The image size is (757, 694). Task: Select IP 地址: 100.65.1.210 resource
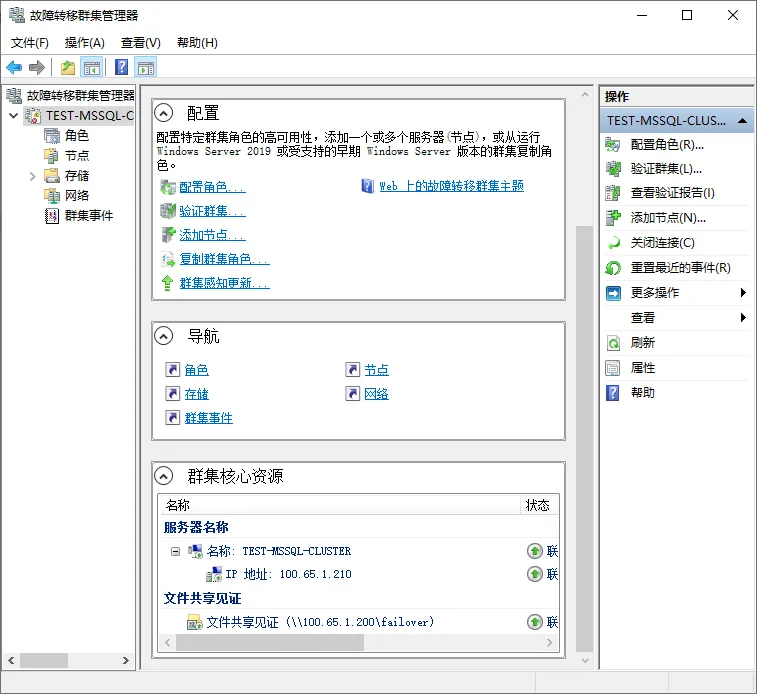[288, 574]
